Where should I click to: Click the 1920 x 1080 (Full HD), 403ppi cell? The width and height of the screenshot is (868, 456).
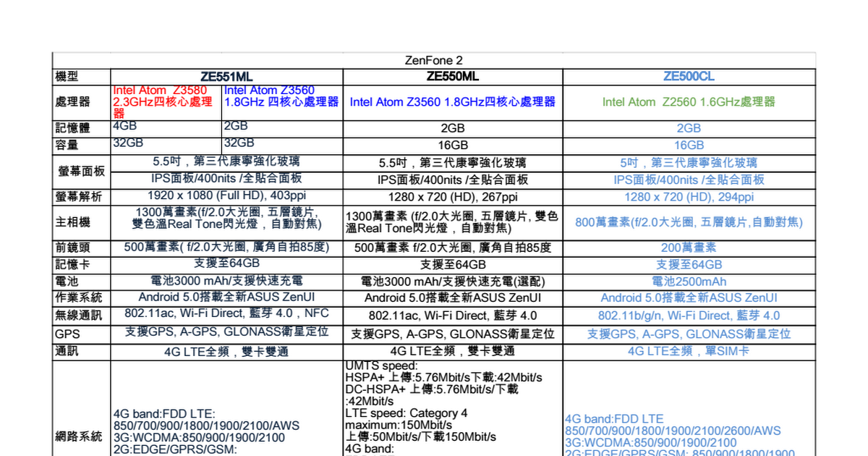pyautogui.click(x=226, y=195)
